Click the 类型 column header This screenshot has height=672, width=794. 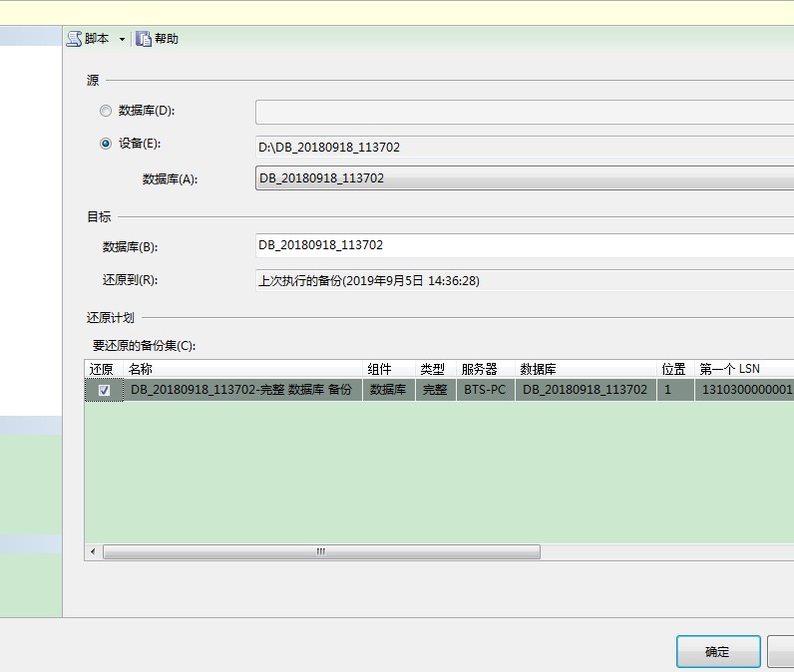pos(436,369)
